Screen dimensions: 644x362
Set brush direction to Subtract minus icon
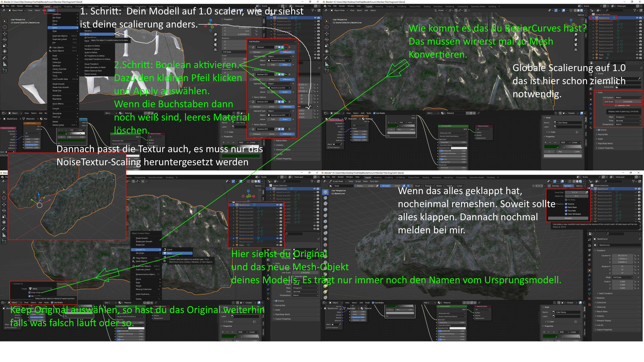coord(412,186)
